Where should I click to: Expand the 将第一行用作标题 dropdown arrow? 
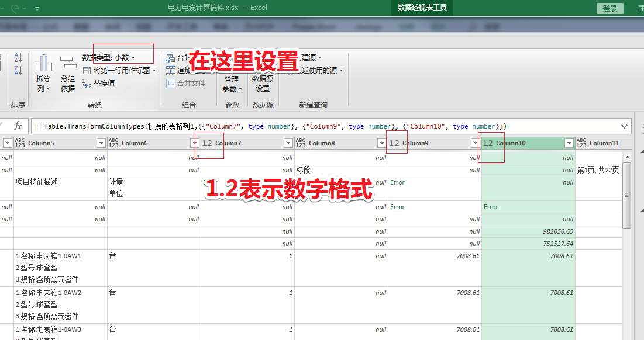coord(154,71)
